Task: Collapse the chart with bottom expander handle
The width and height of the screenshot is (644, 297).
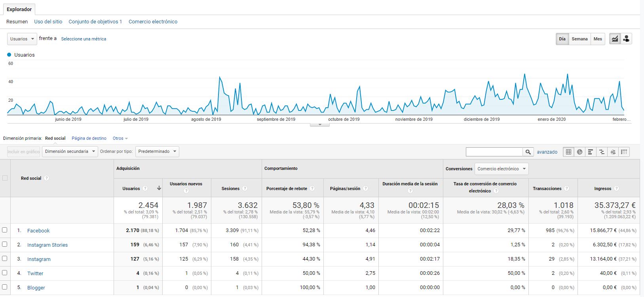Action: [320, 125]
